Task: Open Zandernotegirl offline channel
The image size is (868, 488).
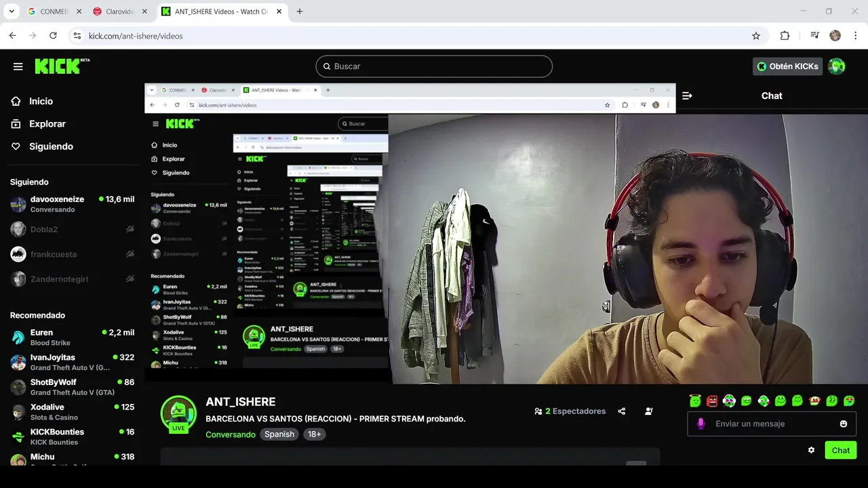Action: [x=72, y=279]
